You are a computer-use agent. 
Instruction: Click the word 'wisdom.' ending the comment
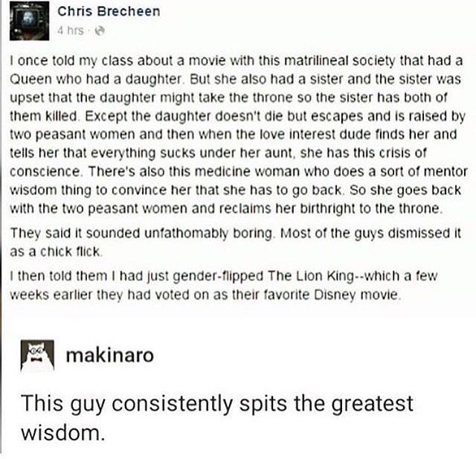(62, 432)
